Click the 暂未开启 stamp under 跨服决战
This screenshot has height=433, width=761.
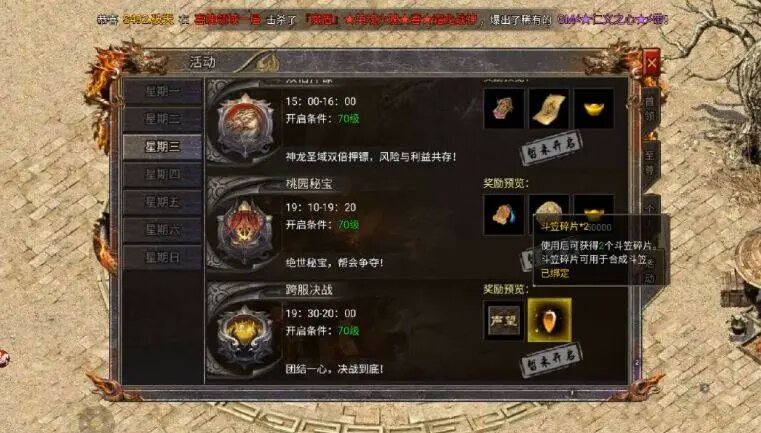coord(551,360)
